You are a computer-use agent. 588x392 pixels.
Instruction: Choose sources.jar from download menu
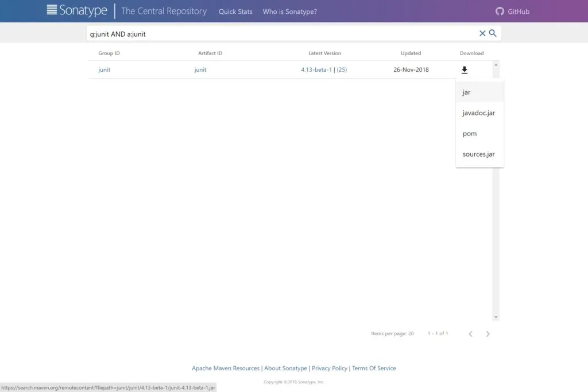pos(479,154)
